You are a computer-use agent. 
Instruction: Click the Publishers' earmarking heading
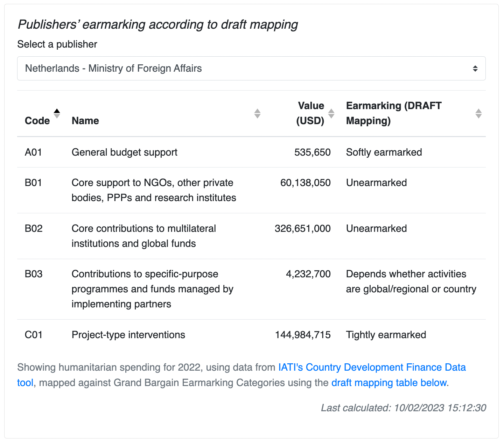[157, 24]
